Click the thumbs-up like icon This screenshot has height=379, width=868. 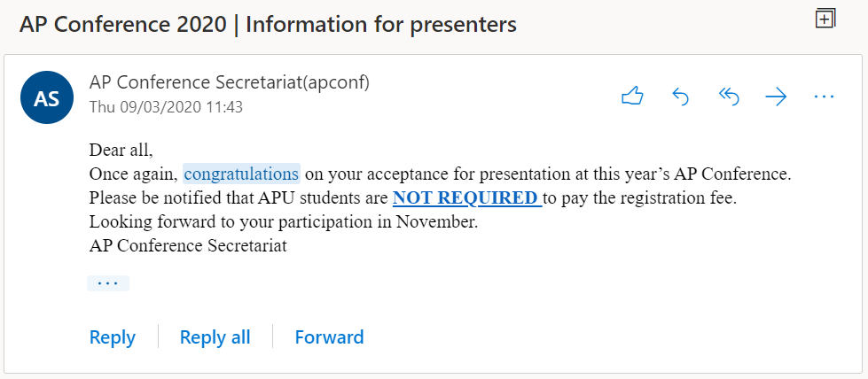click(x=632, y=97)
